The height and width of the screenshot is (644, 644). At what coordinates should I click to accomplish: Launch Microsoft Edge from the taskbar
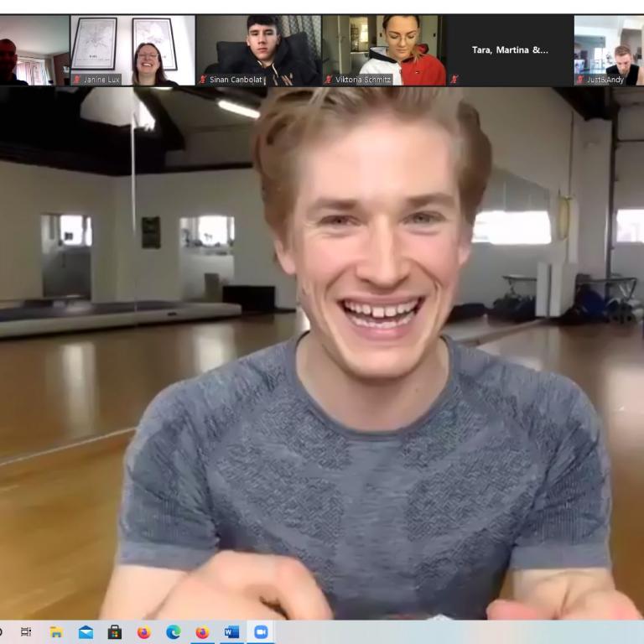174,632
